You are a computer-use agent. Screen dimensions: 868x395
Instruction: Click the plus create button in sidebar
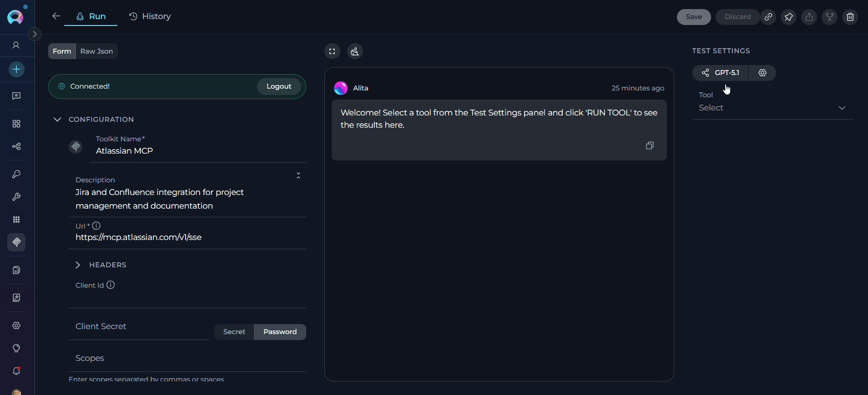pos(16,69)
